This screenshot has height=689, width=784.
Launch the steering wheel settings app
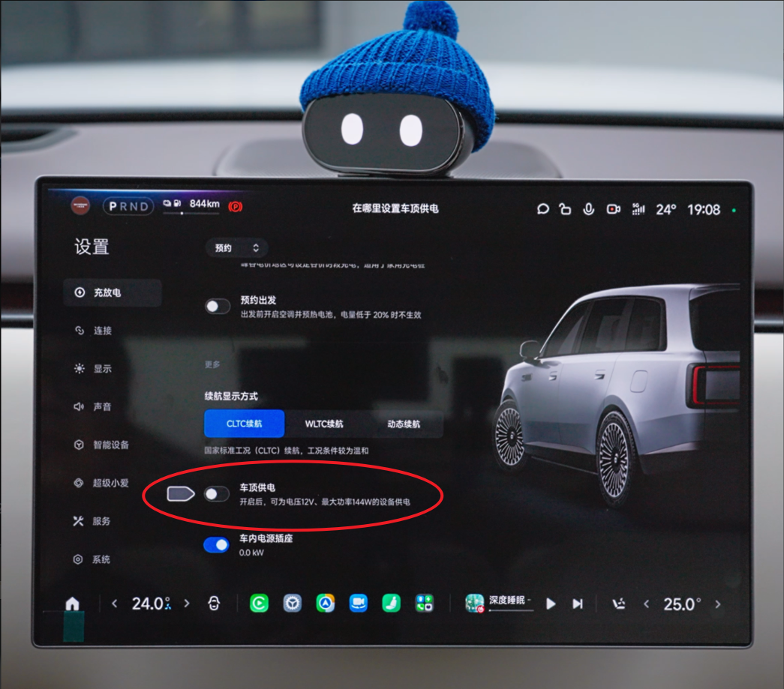click(293, 604)
